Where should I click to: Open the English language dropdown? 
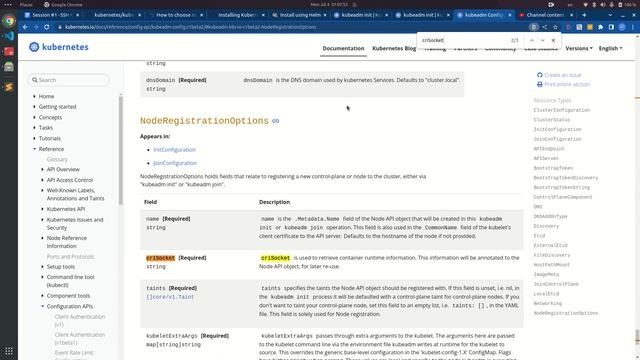pyautogui.click(x=610, y=48)
